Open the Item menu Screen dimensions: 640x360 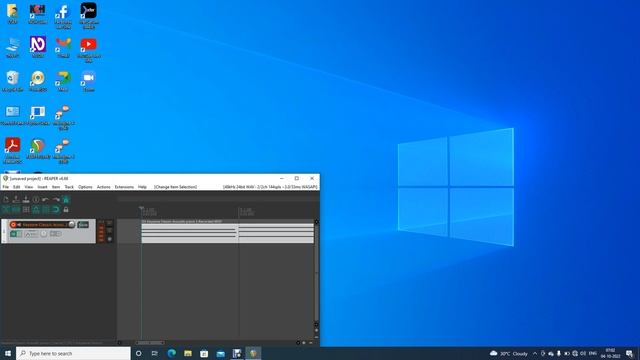pos(56,187)
